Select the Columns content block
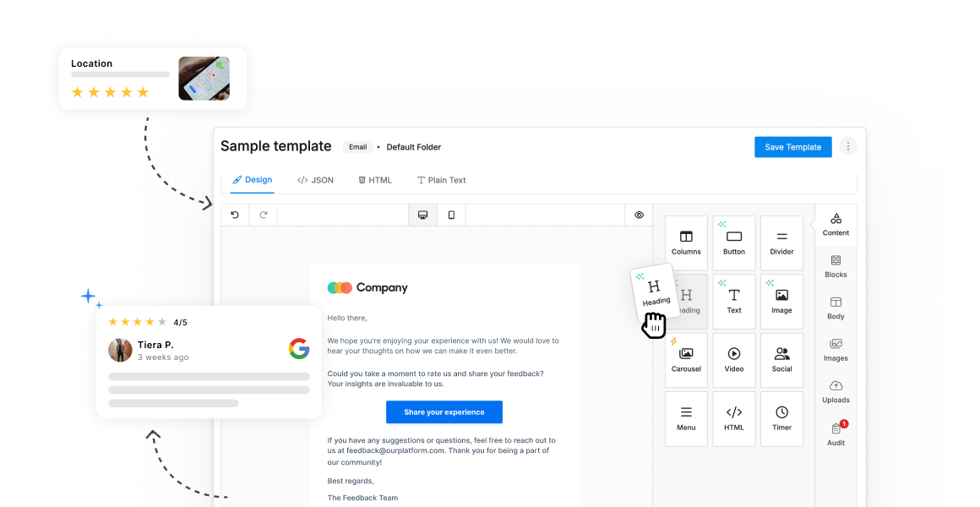The width and height of the screenshot is (980, 507). click(x=686, y=243)
